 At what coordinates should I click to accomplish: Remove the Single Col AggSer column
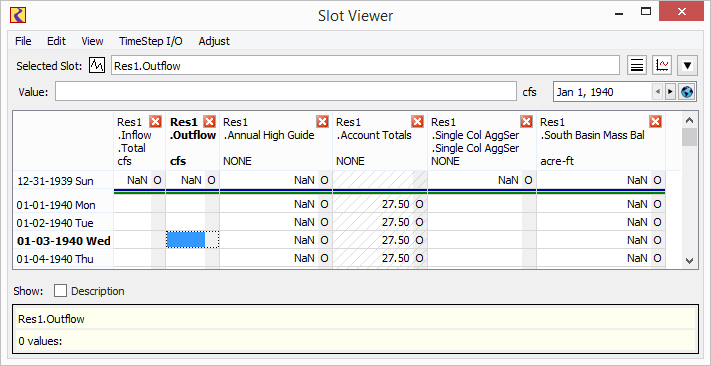click(526, 121)
